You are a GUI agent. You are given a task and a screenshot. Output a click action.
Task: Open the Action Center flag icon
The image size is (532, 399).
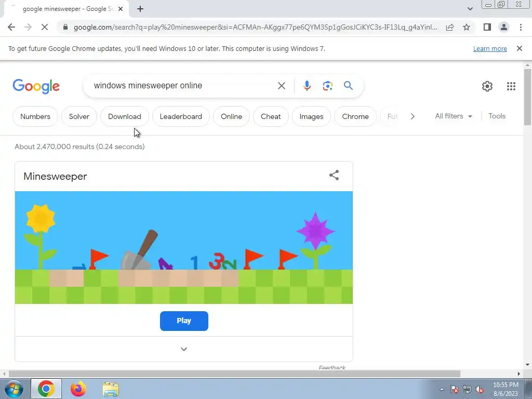click(455, 389)
